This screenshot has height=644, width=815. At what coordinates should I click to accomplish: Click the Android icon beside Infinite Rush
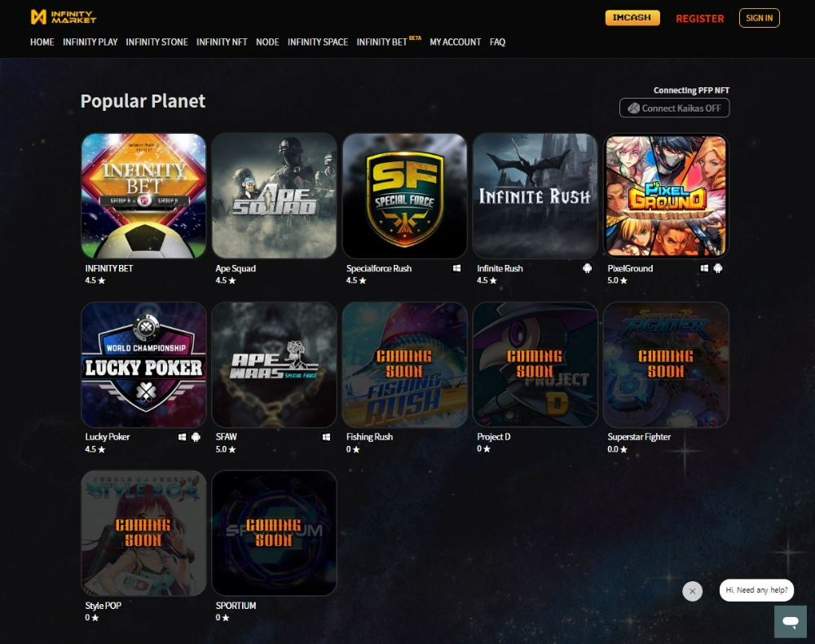coord(588,268)
